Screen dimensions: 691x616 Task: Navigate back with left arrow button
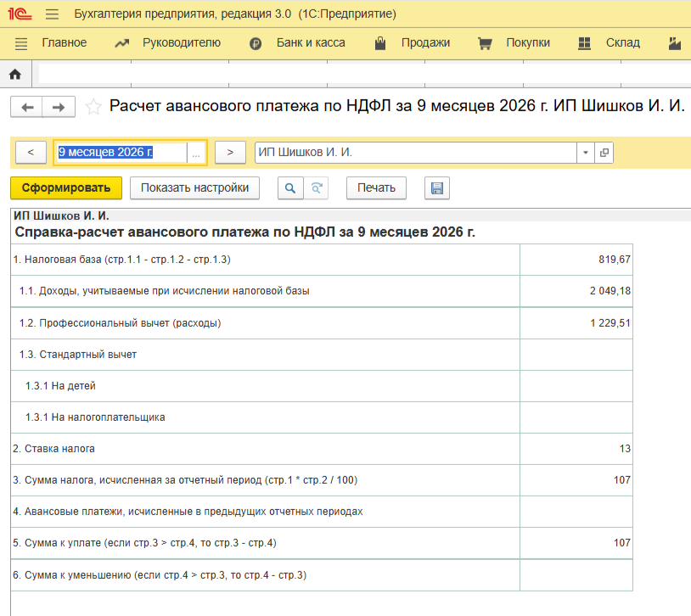point(27,107)
